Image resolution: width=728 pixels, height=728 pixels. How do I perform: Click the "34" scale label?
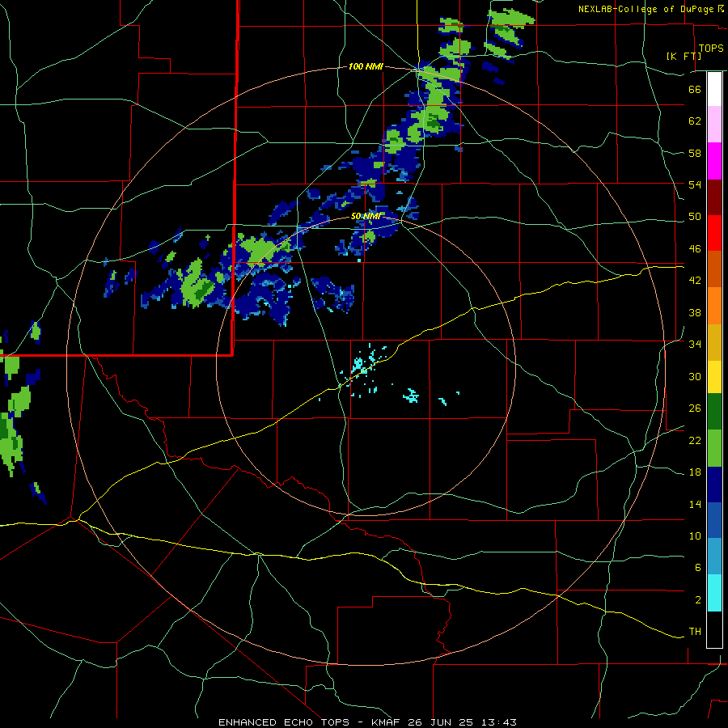695,345
